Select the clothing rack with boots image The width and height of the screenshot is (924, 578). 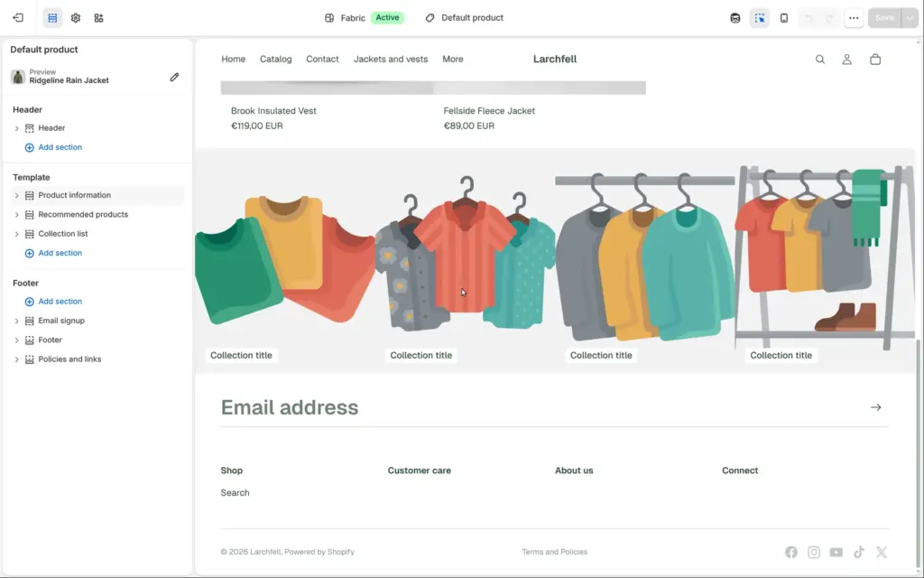[825, 260]
